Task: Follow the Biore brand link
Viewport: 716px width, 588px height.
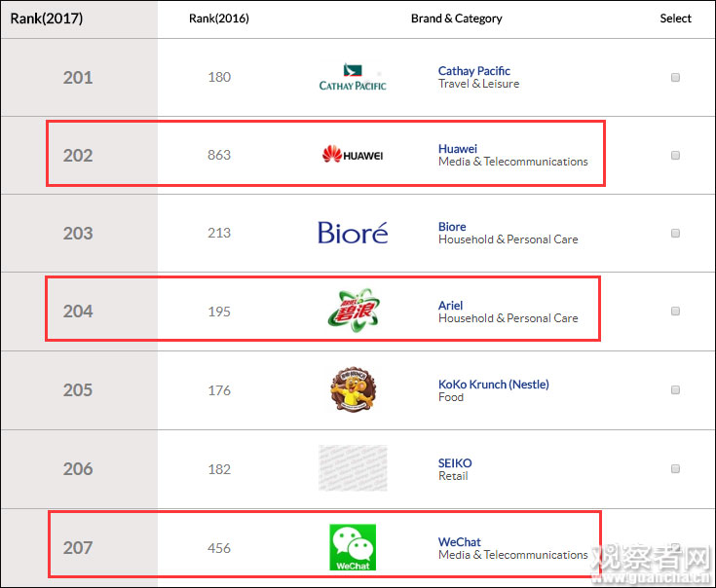Action: (452, 227)
